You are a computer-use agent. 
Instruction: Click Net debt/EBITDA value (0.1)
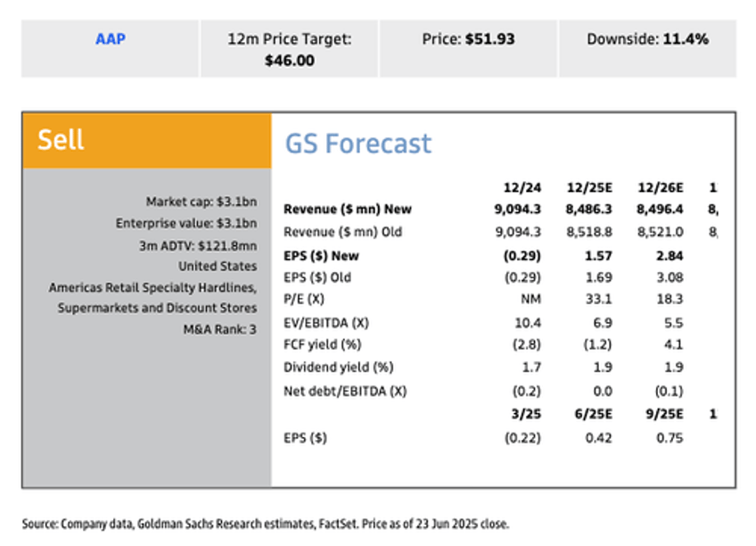click(669, 391)
